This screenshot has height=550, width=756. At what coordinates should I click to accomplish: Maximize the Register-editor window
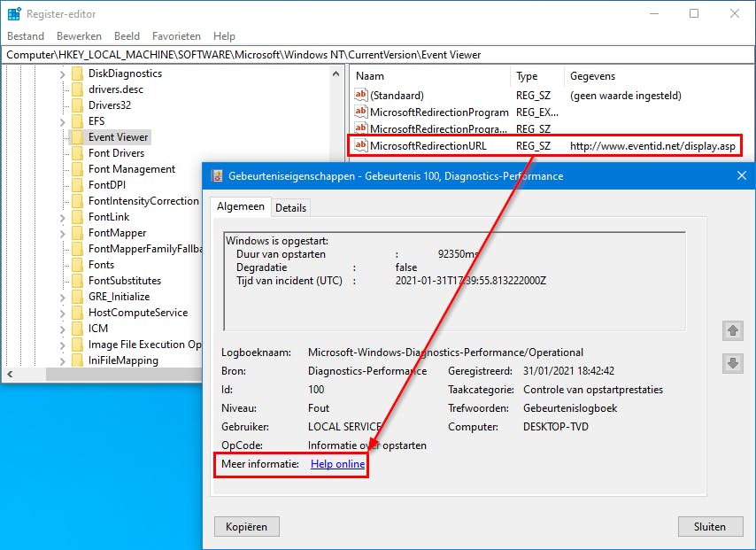[x=694, y=13]
